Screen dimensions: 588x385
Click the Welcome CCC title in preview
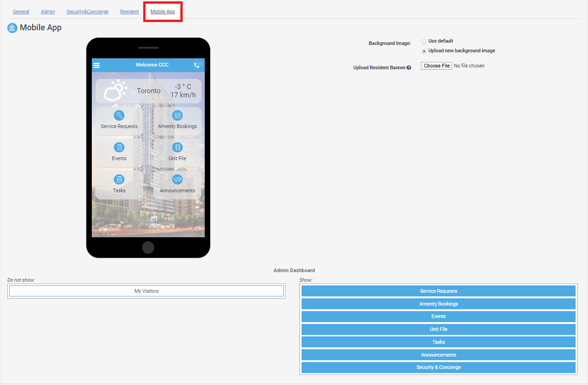(152, 65)
